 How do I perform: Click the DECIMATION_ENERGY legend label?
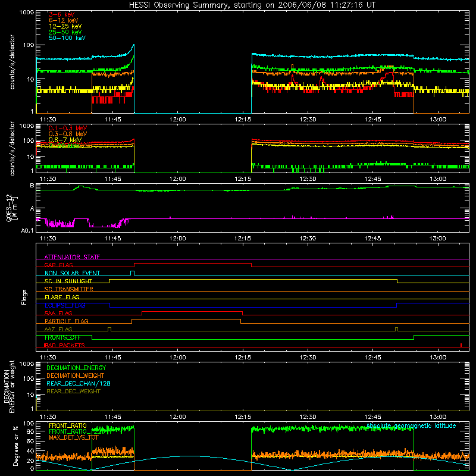point(76,368)
